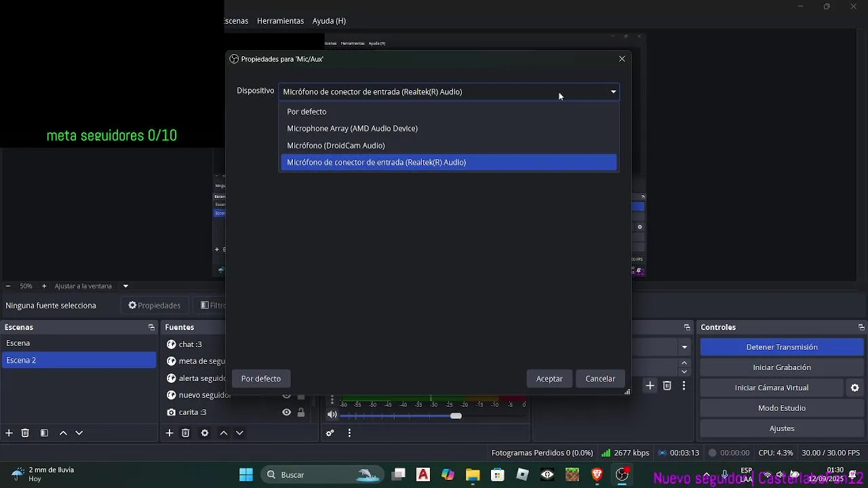Open Windows Start menu
This screenshot has width=868, height=488.
point(246,474)
